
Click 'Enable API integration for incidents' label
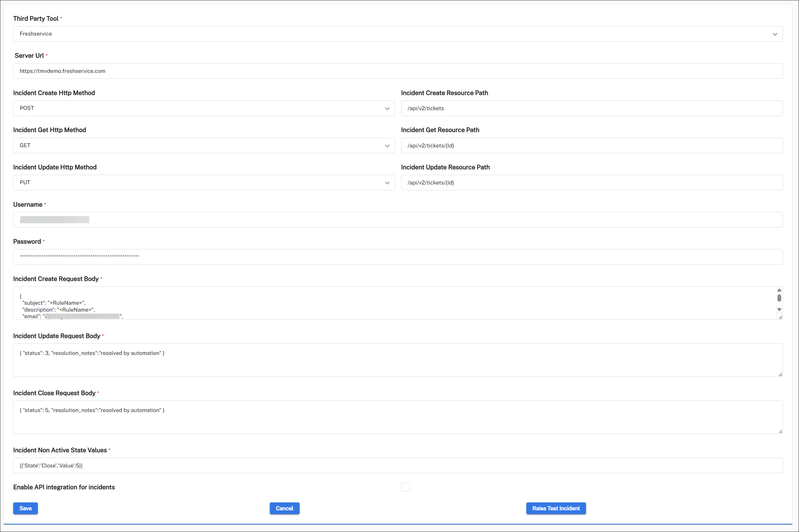pyautogui.click(x=64, y=487)
